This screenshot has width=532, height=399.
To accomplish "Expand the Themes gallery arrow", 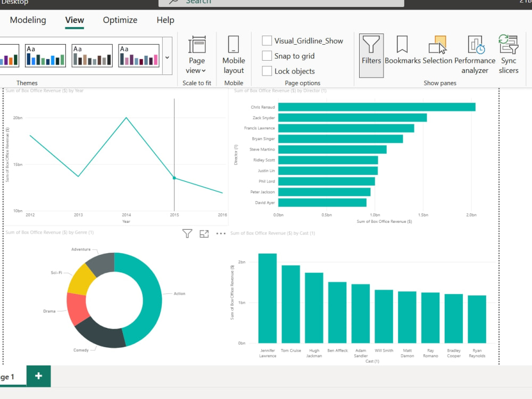I will (x=167, y=56).
